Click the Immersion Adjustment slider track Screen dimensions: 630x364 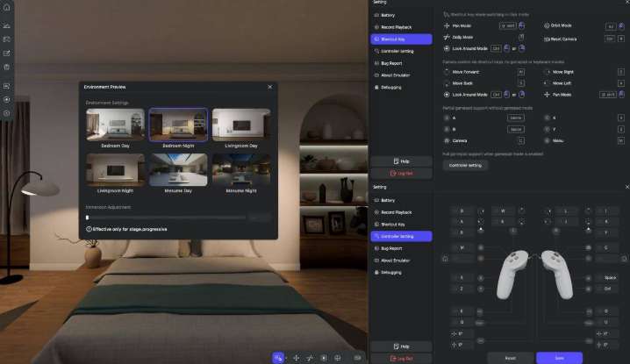click(x=167, y=217)
